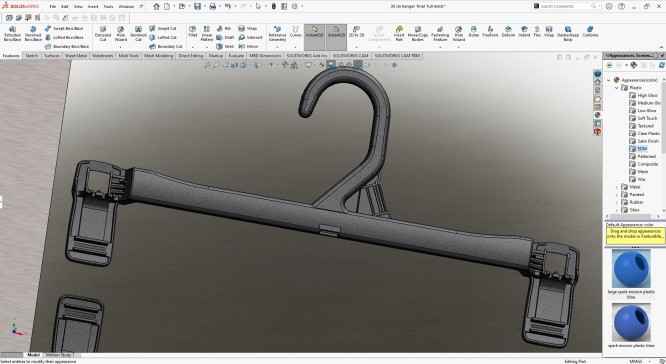This screenshot has height=364, width=666.
Task: Open the Insert menu
Action: tap(93, 6)
